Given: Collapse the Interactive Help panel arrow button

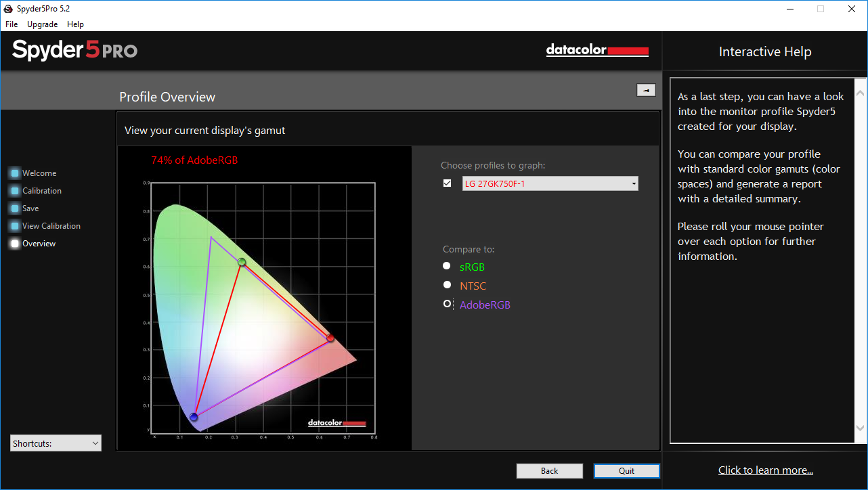Looking at the screenshot, I should (646, 90).
